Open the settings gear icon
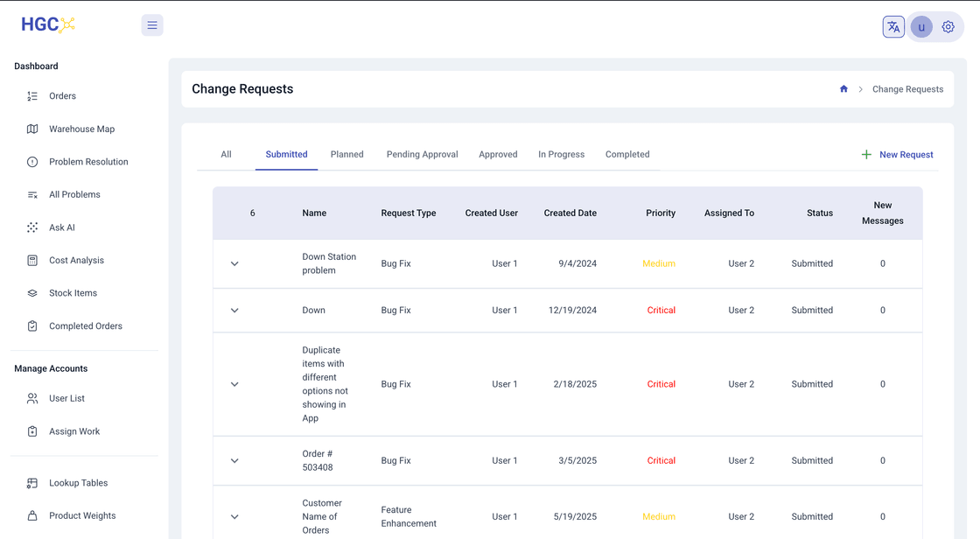The height and width of the screenshot is (539, 980). pyautogui.click(x=948, y=27)
